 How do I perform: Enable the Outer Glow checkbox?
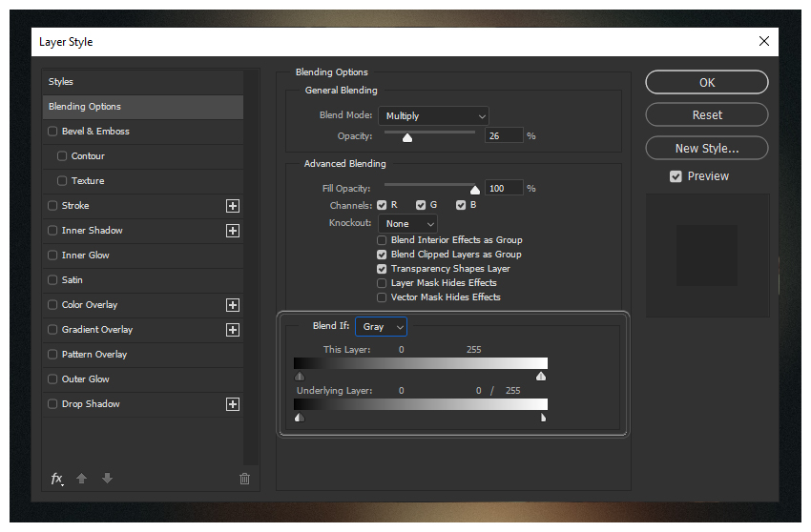[52, 379]
